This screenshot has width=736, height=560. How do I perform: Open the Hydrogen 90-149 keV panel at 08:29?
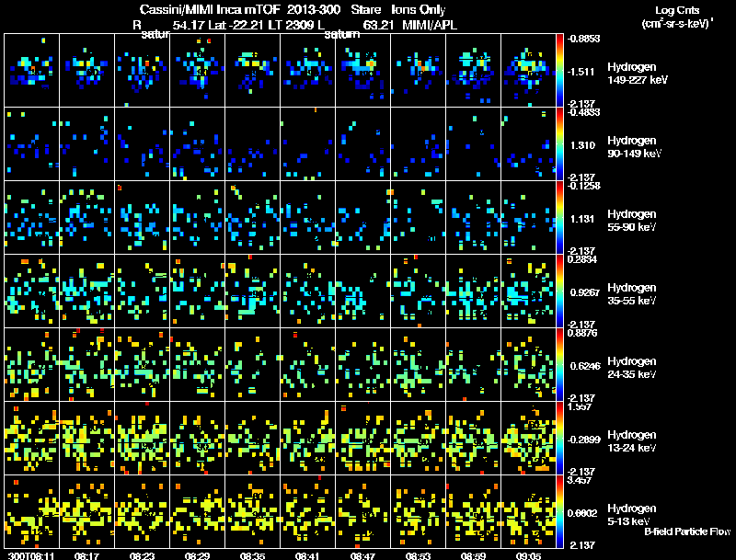pyautogui.click(x=198, y=144)
